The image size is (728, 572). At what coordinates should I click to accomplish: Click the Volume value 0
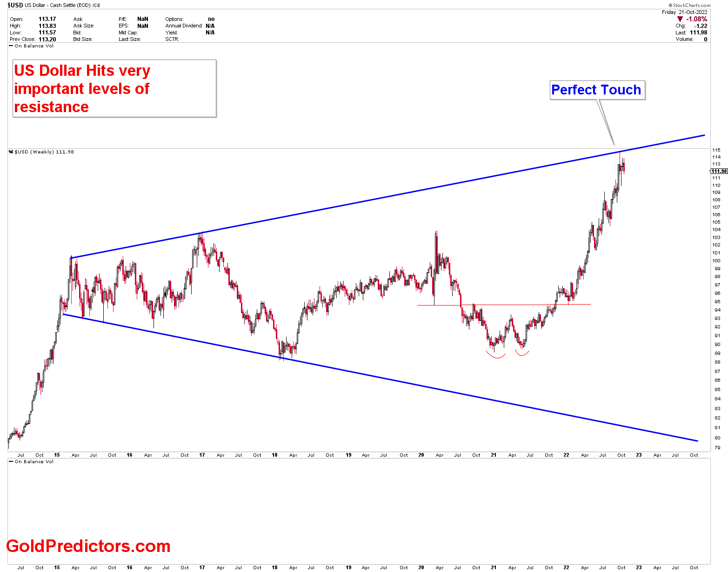pyautogui.click(x=705, y=39)
